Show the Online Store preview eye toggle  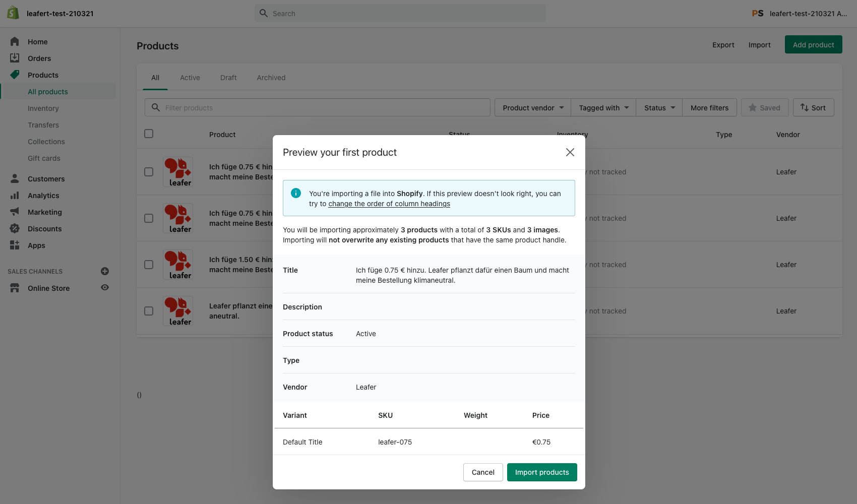click(x=104, y=287)
